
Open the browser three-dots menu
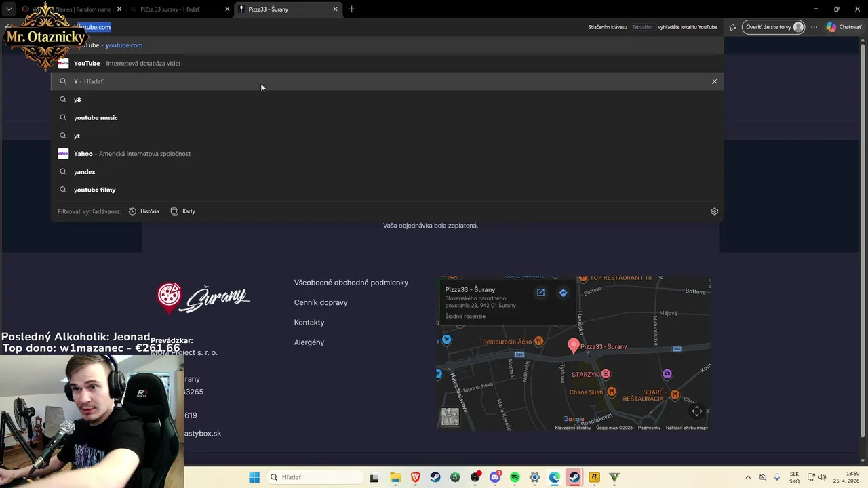[x=814, y=27]
